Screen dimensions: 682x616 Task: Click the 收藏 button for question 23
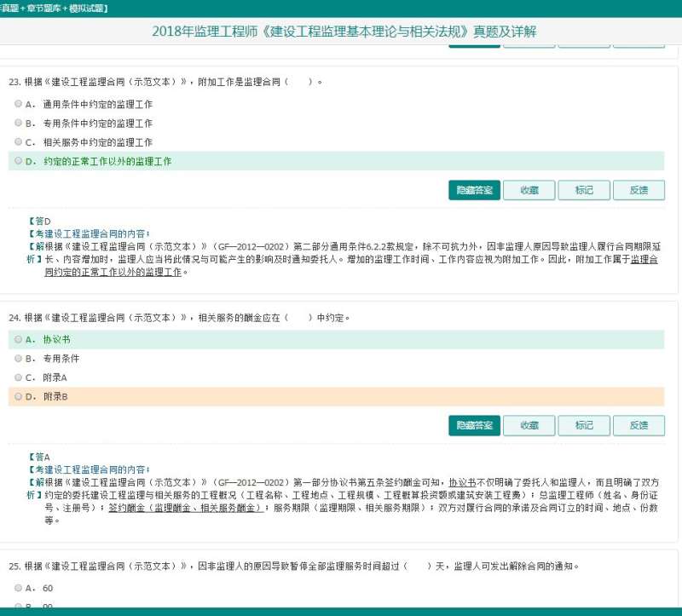(529, 190)
